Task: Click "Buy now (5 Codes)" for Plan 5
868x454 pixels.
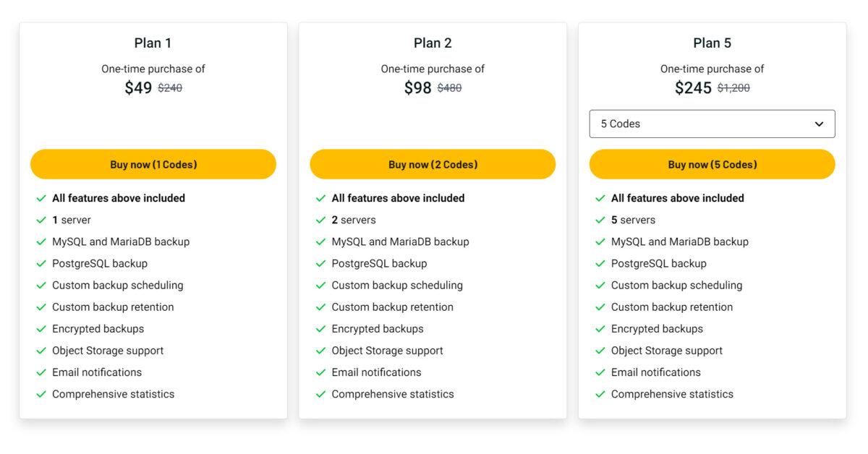Action: click(712, 164)
